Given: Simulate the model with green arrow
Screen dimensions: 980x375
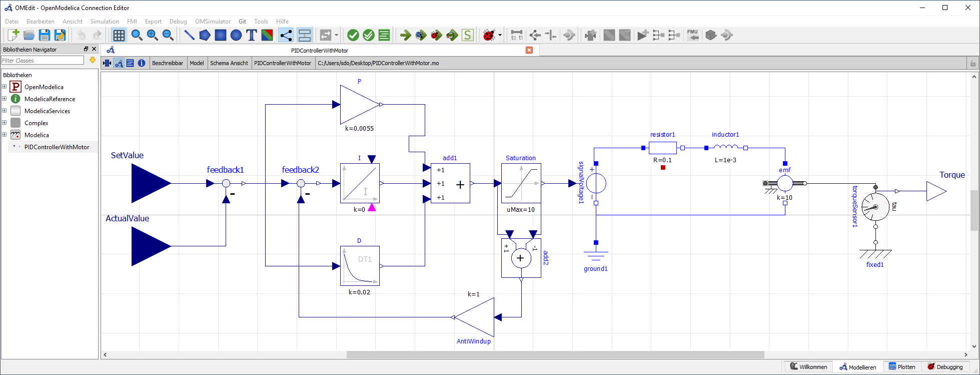Looking at the screenshot, I should click(x=406, y=35).
